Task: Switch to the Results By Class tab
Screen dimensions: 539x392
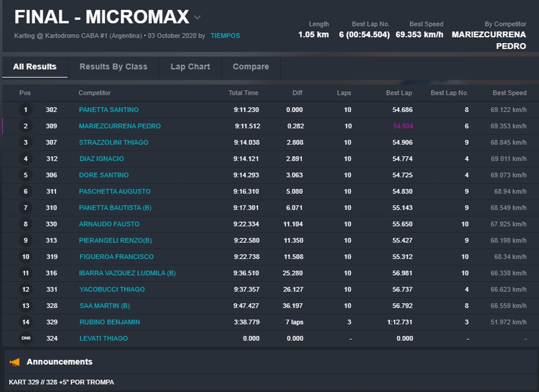Action: coord(113,67)
